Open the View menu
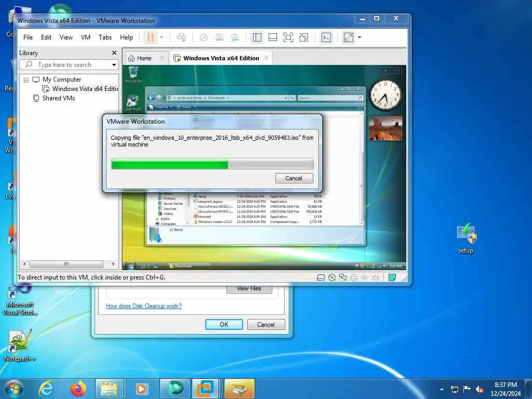Viewport: 532px width, 399px height. 66,37
